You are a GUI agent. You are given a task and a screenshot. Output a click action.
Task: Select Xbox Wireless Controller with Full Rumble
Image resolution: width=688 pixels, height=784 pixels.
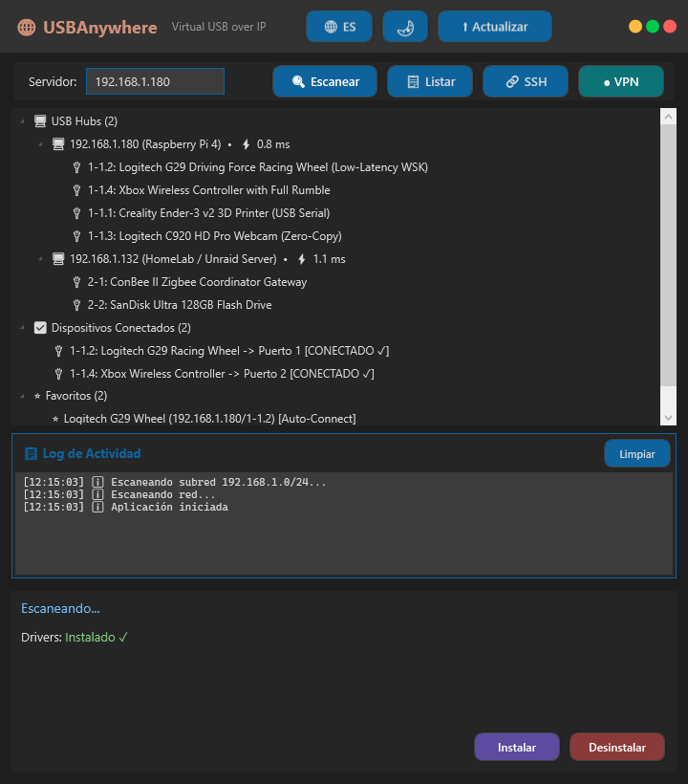point(209,190)
